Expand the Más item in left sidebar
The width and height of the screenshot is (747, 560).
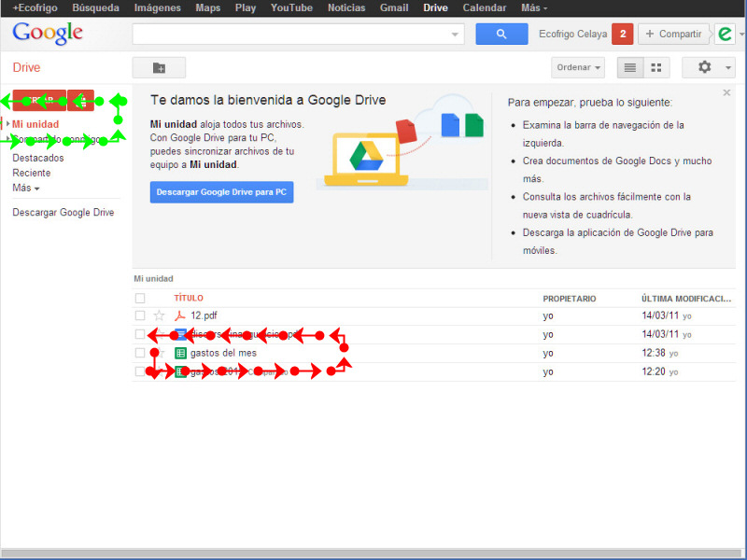tap(26, 189)
